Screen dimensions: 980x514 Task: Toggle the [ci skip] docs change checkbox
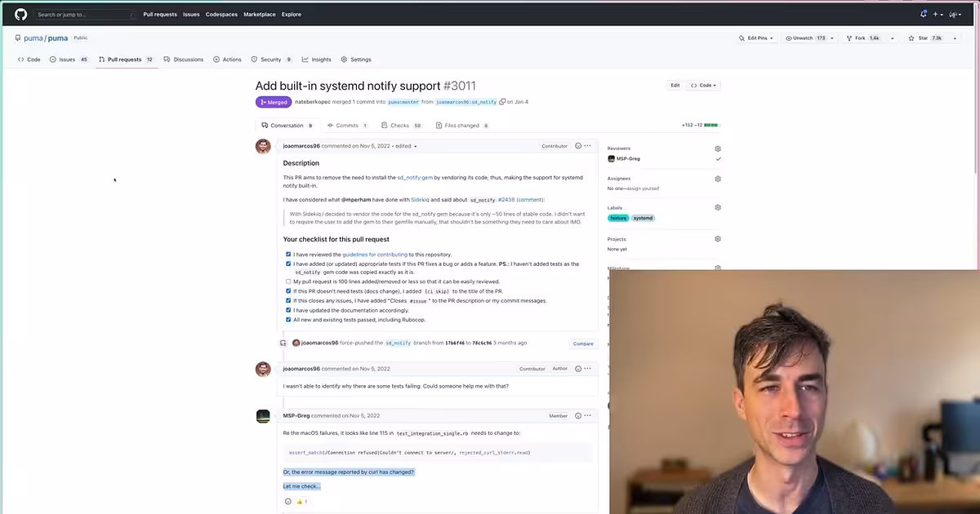tap(288, 291)
